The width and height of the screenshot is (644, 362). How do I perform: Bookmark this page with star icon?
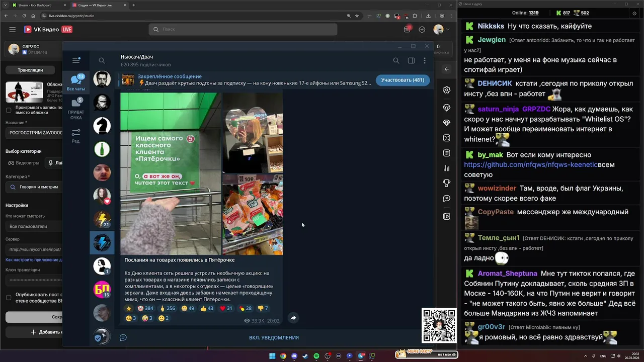tap(357, 16)
